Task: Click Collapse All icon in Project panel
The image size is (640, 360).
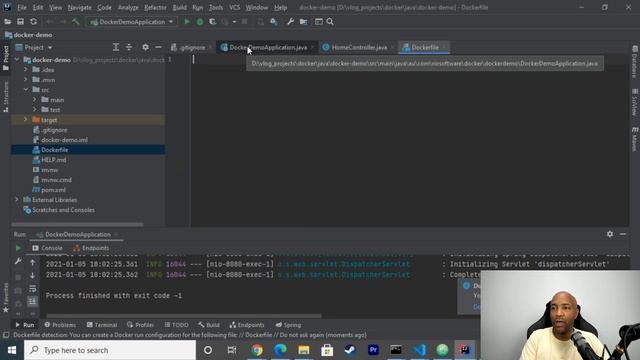Action: [129, 47]
